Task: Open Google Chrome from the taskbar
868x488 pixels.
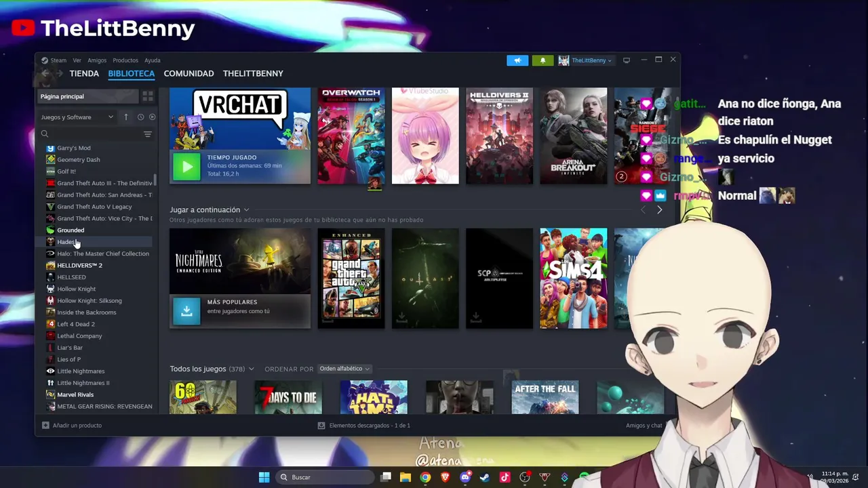Action: tap(425, 477)
